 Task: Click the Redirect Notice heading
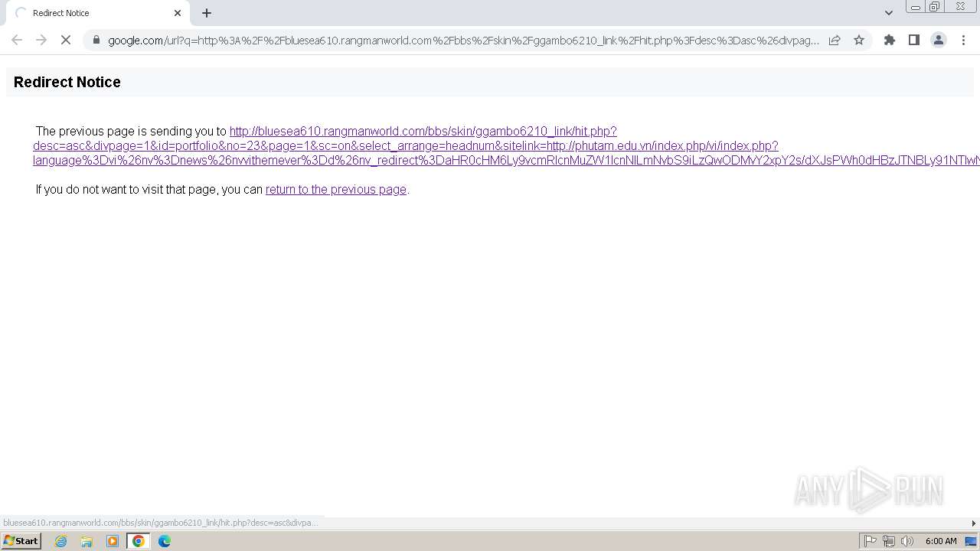point(67,82)
